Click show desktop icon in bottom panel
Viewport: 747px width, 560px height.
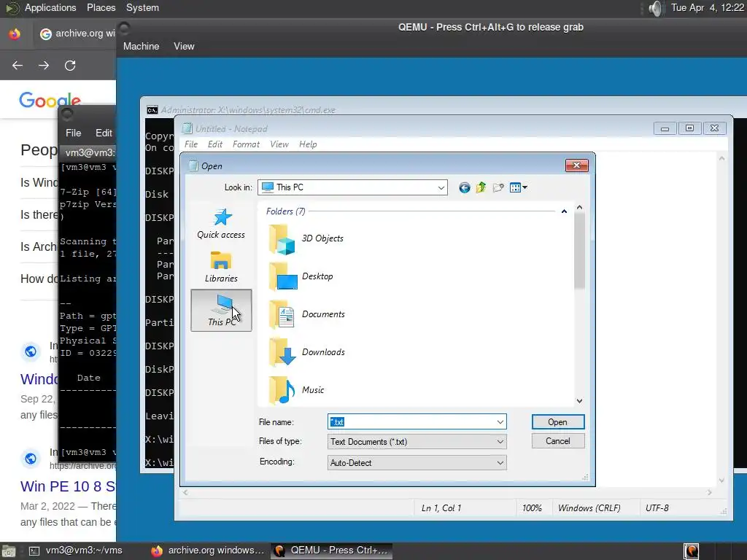[9, 551]
